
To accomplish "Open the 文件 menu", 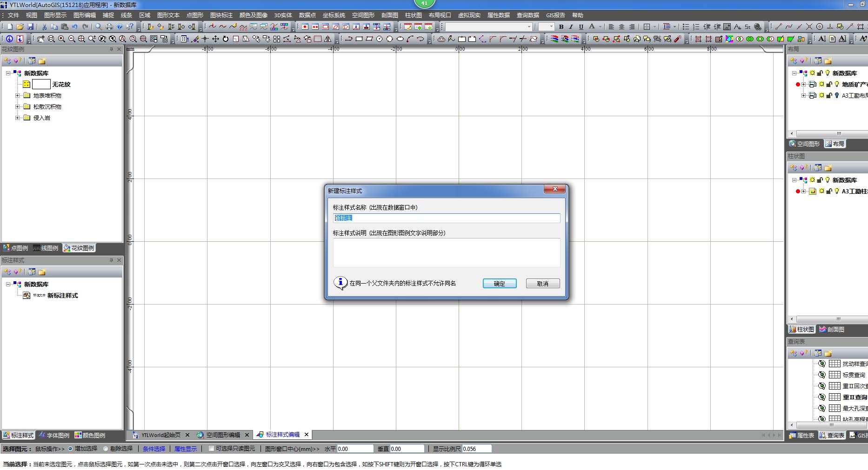I will pos(13,15).
